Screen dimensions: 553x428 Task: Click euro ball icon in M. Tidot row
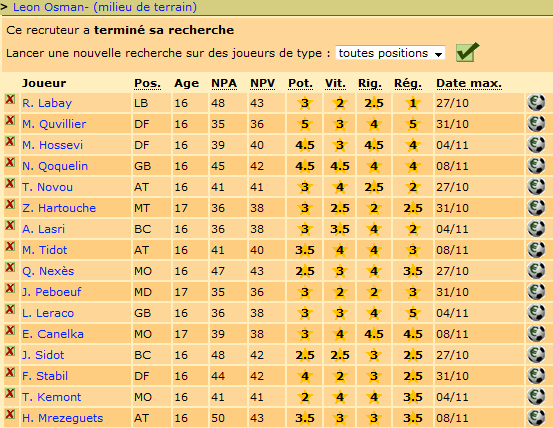[x=536, y=249]
